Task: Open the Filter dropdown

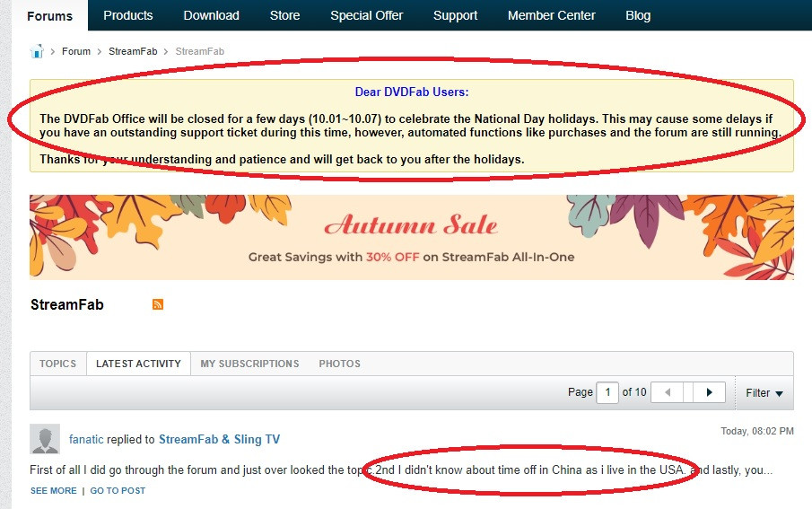Action: click(x=764, y=393)
